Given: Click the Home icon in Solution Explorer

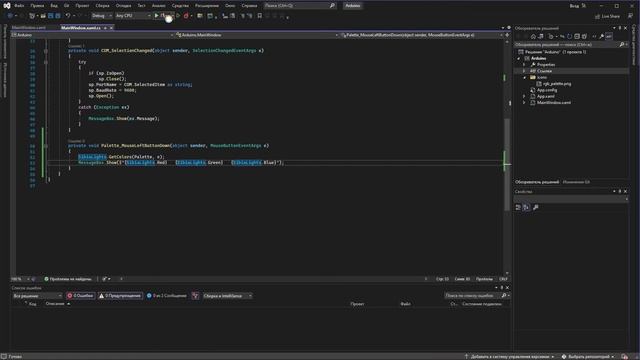Looking at the screenshot, I should point(533,36).
